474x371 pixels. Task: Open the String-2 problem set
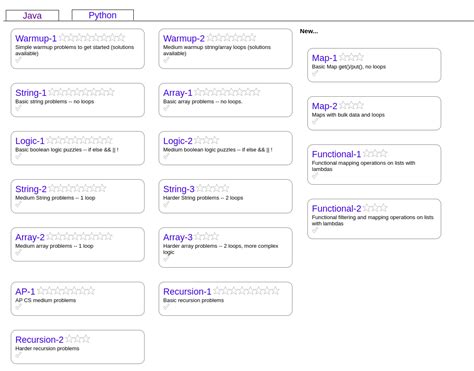pyautogui.click(x=31, y=189)
